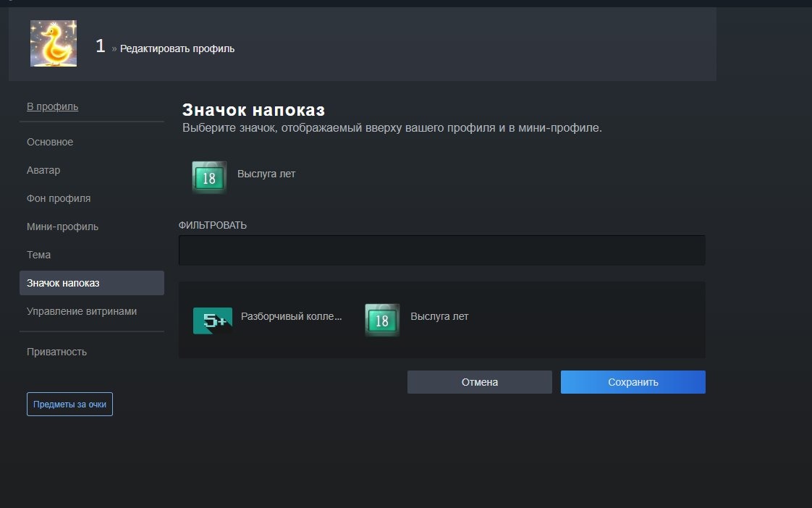Select the 5+ collector badge icon
This screenshot has width=812, height=508.
(212, 320)
